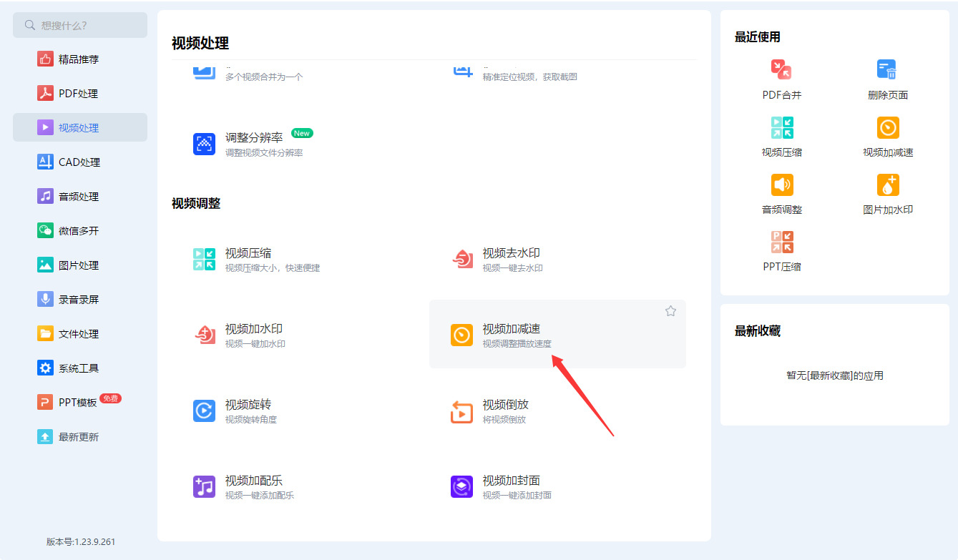Open the 视频加封面 tool

[x=557, y=486]
